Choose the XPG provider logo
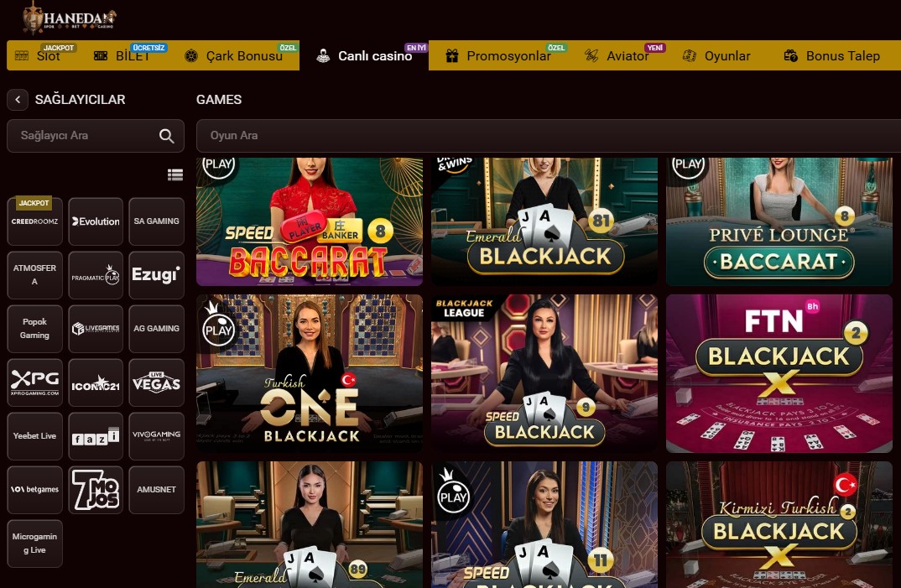Viewport: 901px width, 588px height. tap(34, 382)
